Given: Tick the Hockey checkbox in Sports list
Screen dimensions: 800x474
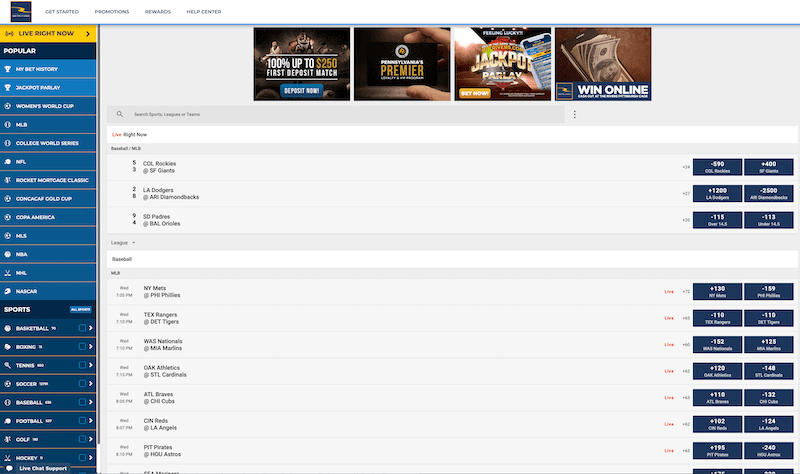Looking at the screenshot, I should [x=82, y=457].
